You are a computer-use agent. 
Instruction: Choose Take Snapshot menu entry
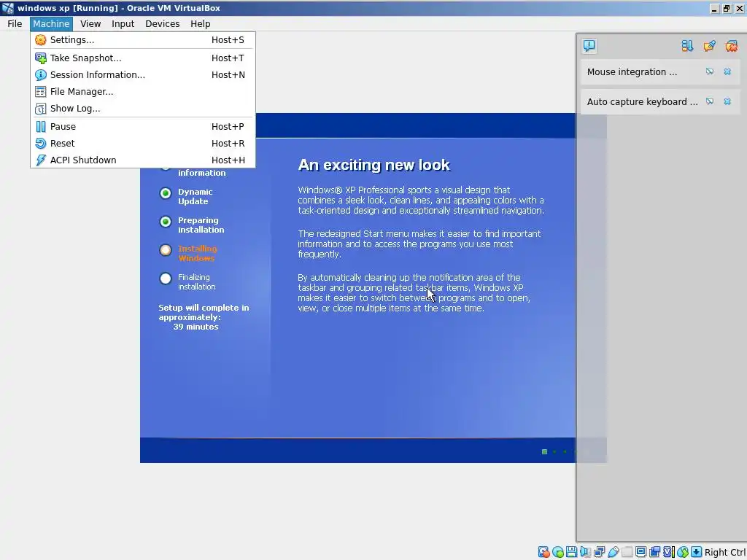142,58
